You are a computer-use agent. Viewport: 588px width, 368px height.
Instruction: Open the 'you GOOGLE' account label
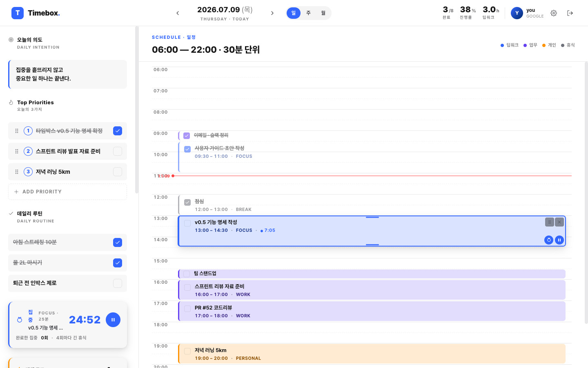coord(535,13)
